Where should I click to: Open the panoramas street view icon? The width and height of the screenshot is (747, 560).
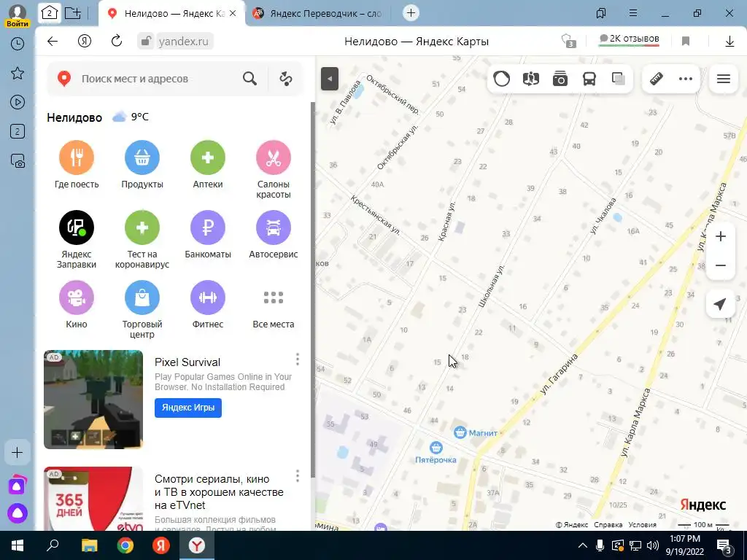click(x=531, y=79)
